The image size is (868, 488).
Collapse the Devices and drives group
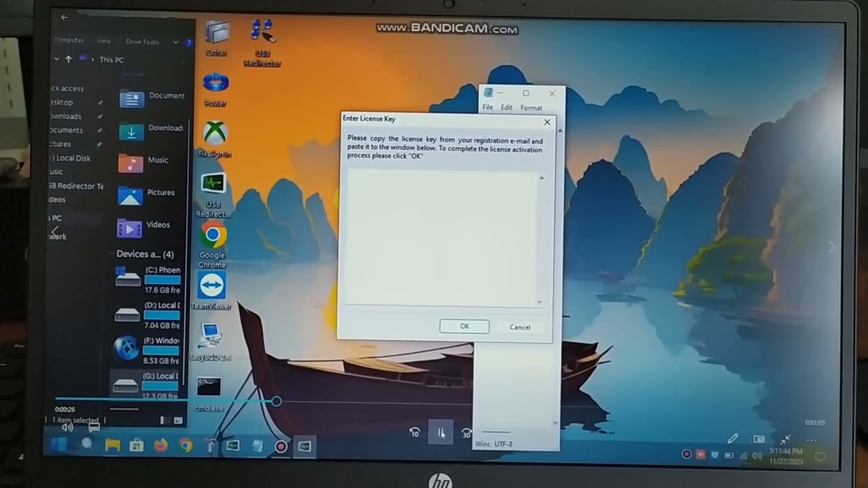click(144, 254)
